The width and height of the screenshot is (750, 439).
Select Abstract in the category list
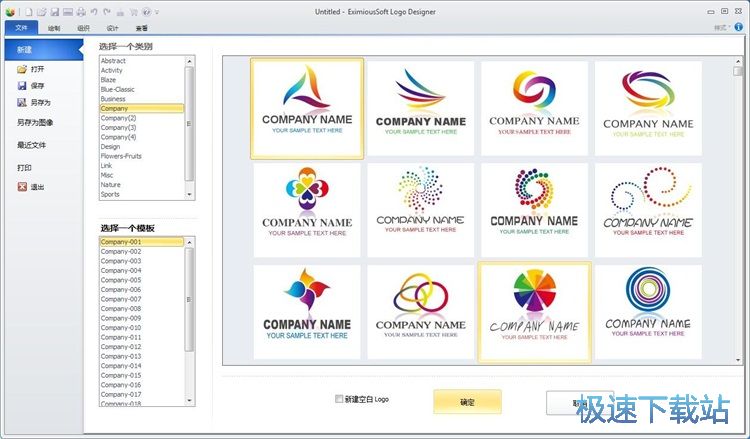click(142, 61)
